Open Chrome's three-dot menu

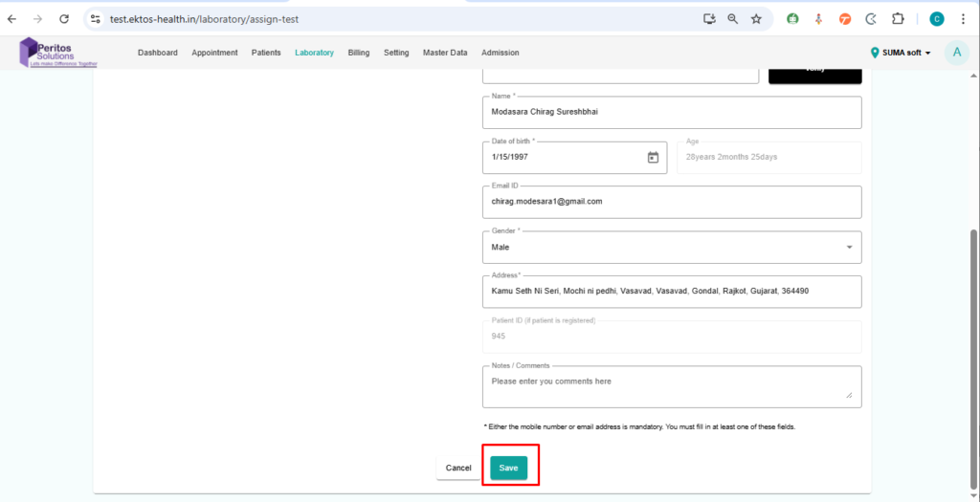tap(965, 19)
